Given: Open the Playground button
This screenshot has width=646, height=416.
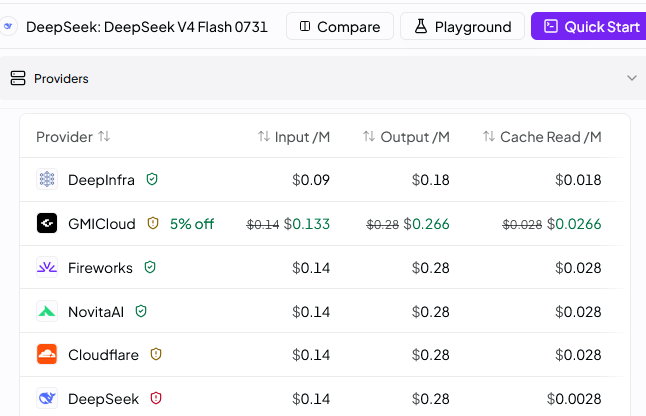Looking at the screenshot, I should 462,26.
